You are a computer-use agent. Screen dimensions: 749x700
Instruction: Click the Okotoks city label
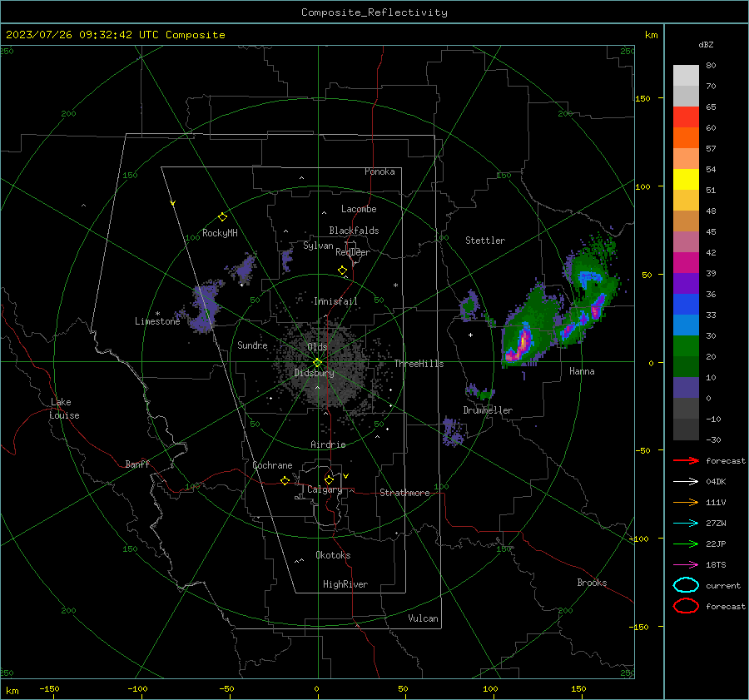click(333, 555)
